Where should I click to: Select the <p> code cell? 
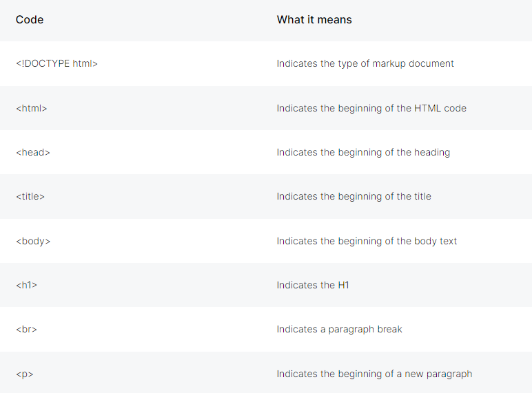point(24,374)
